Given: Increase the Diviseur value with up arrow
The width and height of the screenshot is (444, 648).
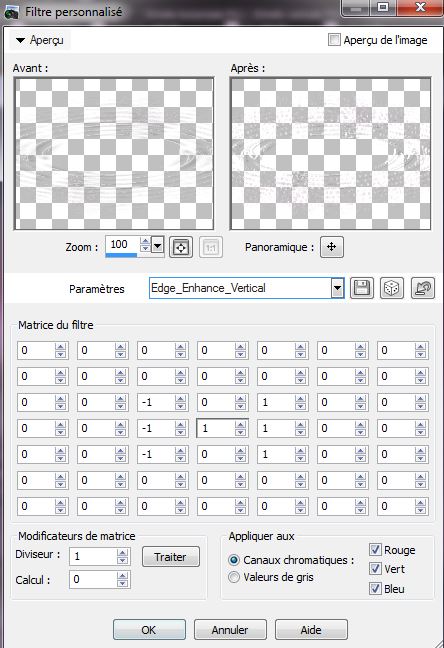Looking at the screenshot, I should click(x=122, y=553).
